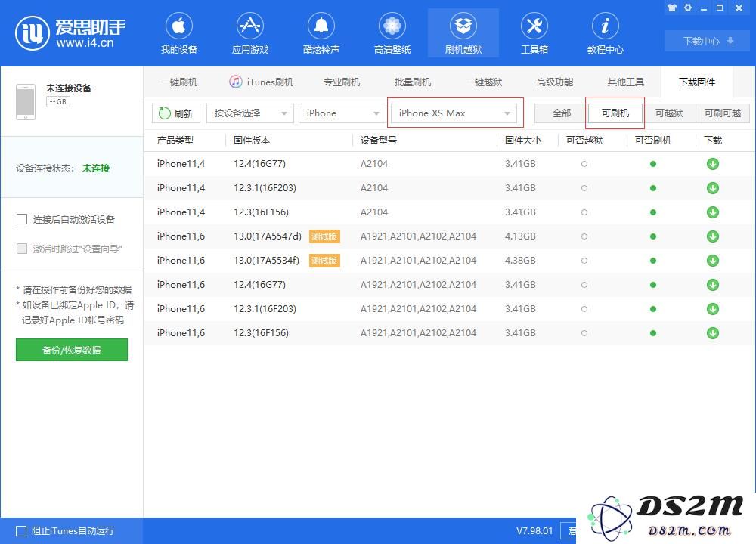The height and width of the screenshot is (544, 756).
Task: Sort by 可否越狱 column header
Action: (584, 141)
